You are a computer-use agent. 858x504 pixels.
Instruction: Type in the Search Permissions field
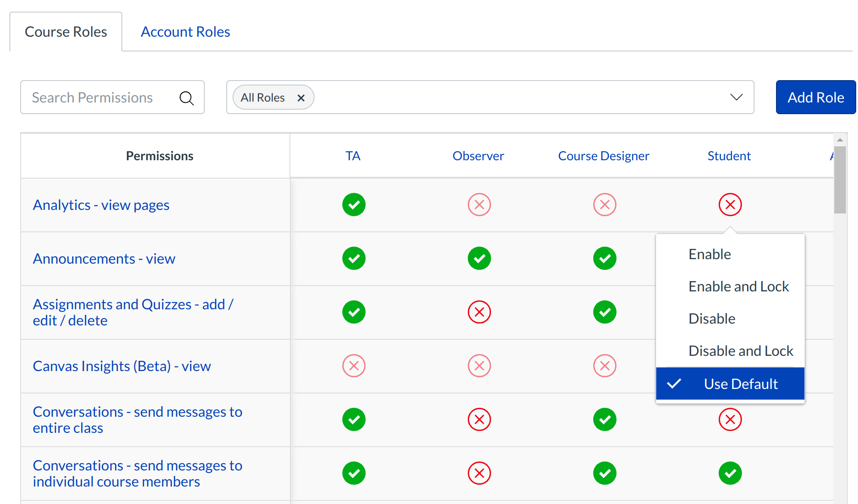pos(101,98)
